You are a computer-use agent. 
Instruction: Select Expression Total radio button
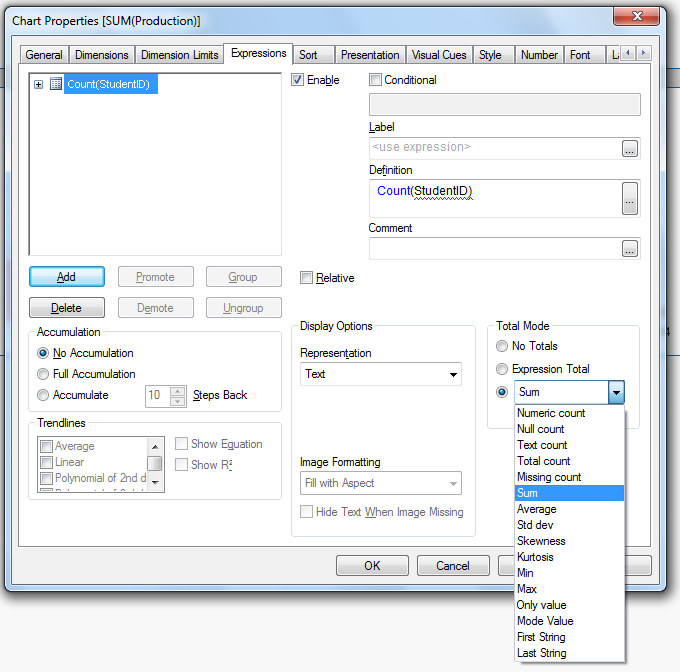point(502,369)
